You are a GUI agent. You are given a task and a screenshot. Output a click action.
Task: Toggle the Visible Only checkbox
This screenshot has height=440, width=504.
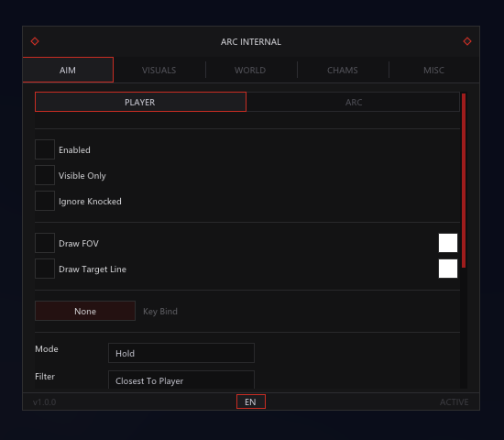[x=45, y=175]
